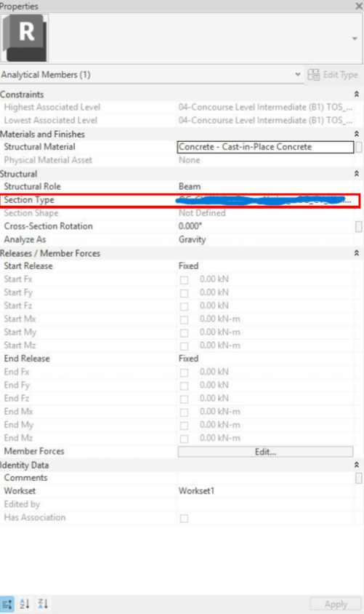Click the sort descending Z-A icon

pyautogui.click(x=43, y=604)
